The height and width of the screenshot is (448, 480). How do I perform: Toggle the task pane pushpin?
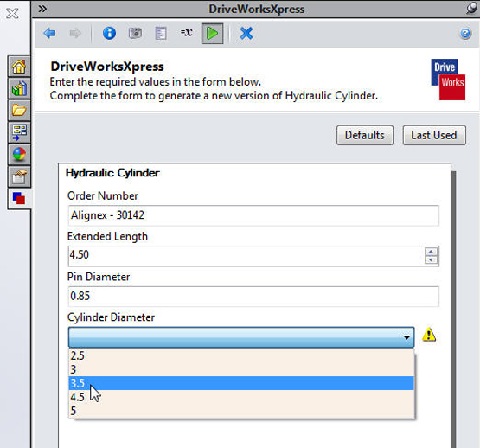[471, 9]
